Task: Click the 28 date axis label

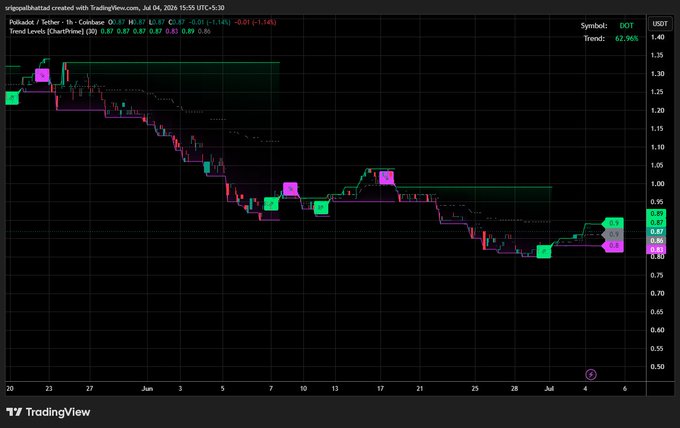Action: (x=514, y=389)
